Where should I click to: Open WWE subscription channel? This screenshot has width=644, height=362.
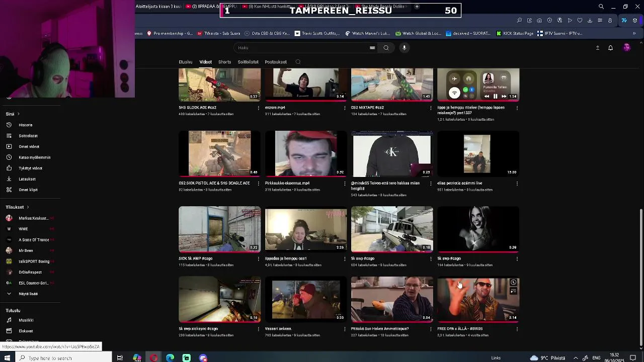23,229
